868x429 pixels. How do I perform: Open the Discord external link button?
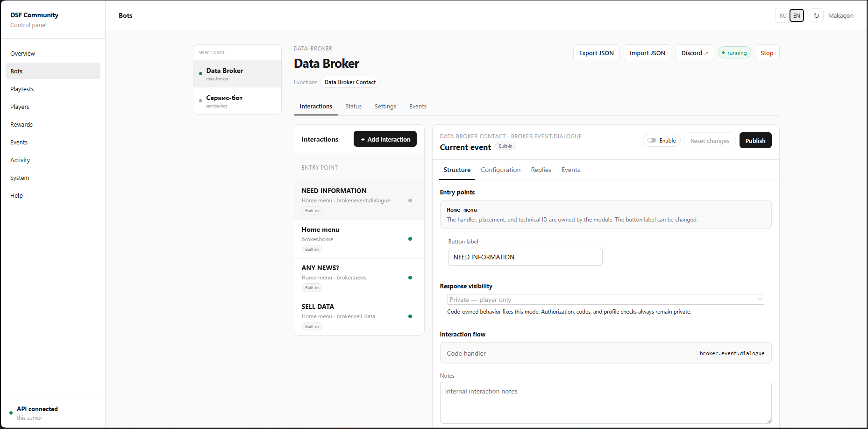(x=694, y=53)
